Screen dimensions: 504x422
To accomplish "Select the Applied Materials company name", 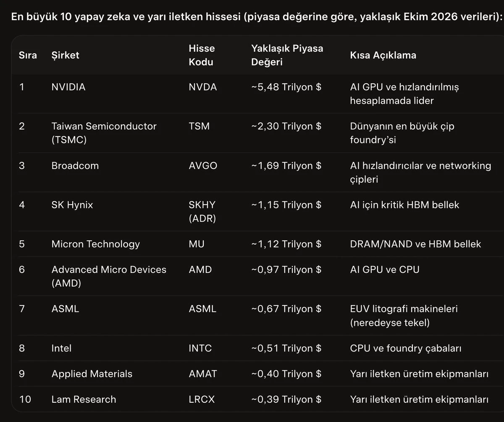I will [92, 374].
